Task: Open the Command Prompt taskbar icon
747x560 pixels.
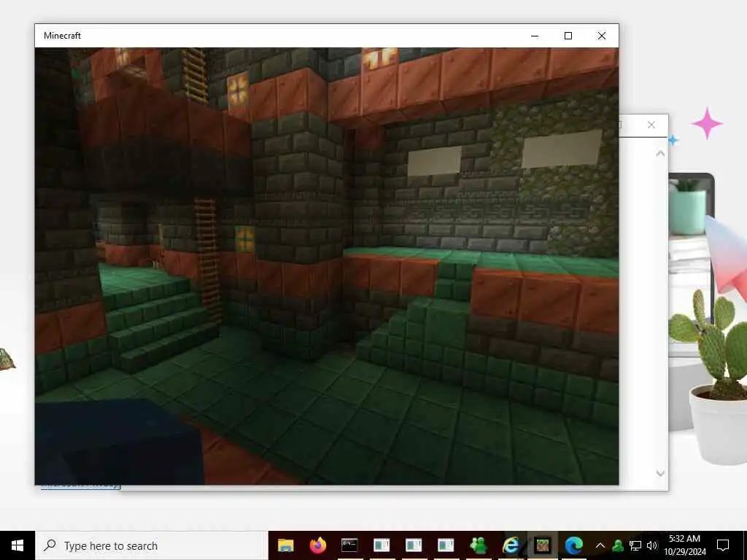Action: (x=349, y=545)
